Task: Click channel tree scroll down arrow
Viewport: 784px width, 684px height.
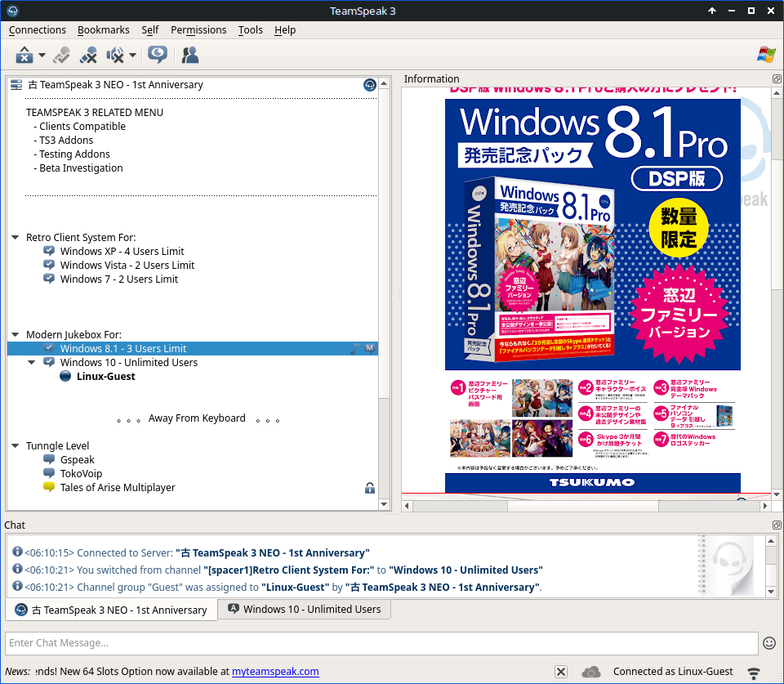Action: coord(384,504)
